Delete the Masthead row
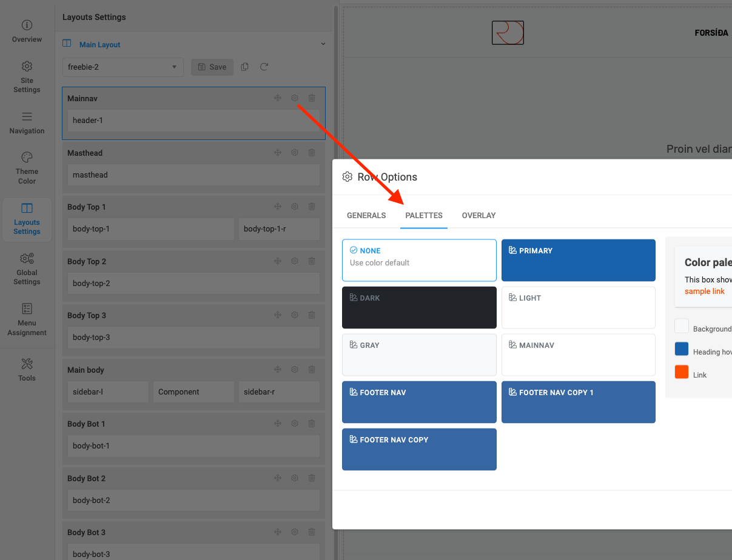The image size is (732, 560). coord(312,153)
